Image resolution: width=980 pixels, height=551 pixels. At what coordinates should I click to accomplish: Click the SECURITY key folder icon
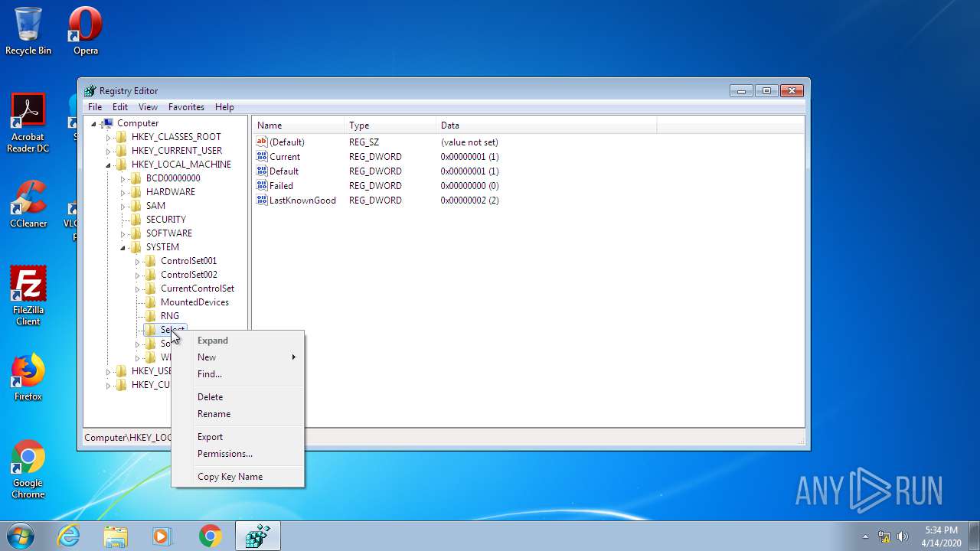(x=136, y=220)
